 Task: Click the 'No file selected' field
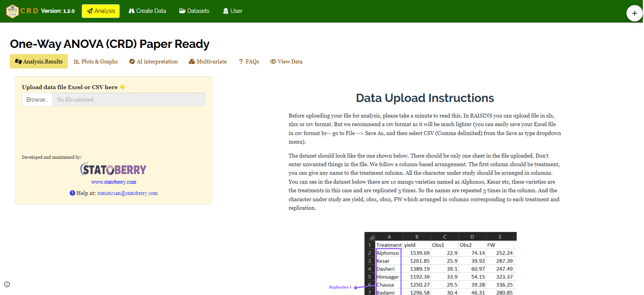point(129,100)
